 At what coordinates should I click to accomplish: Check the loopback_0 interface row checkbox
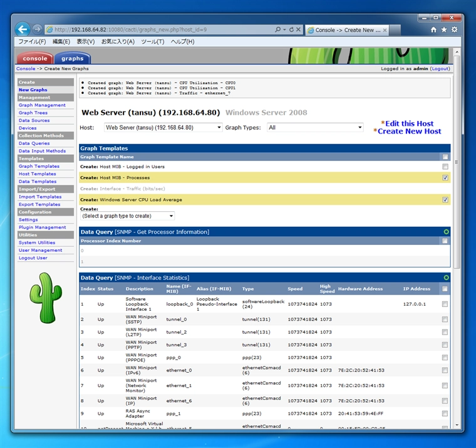coord(445,304)
